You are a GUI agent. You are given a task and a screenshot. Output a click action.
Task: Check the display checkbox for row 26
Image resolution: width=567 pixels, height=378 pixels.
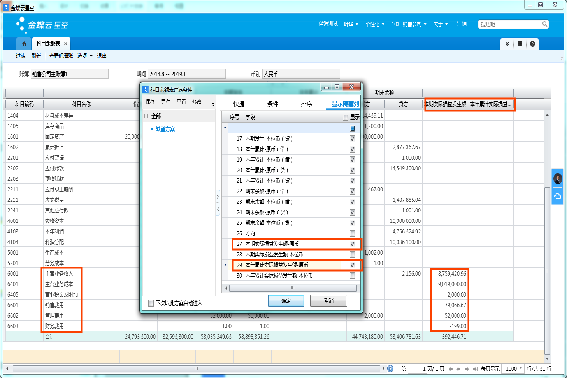(352, 233)
